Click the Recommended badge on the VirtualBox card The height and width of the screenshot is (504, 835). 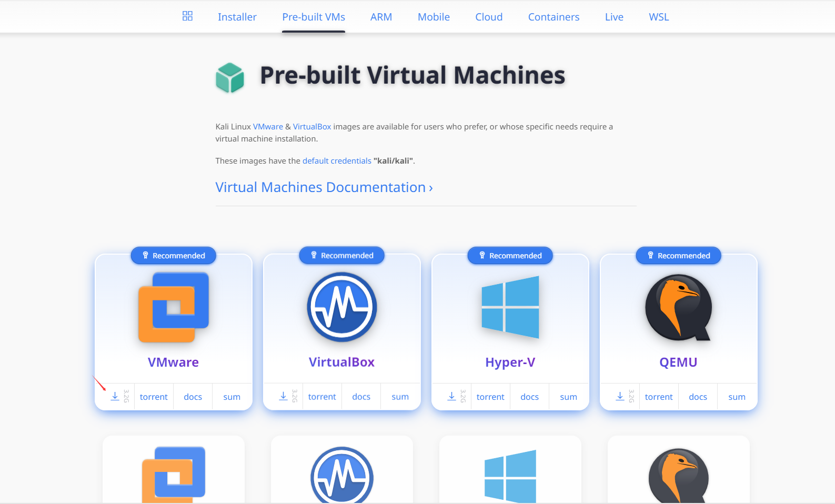click(342, 256)
